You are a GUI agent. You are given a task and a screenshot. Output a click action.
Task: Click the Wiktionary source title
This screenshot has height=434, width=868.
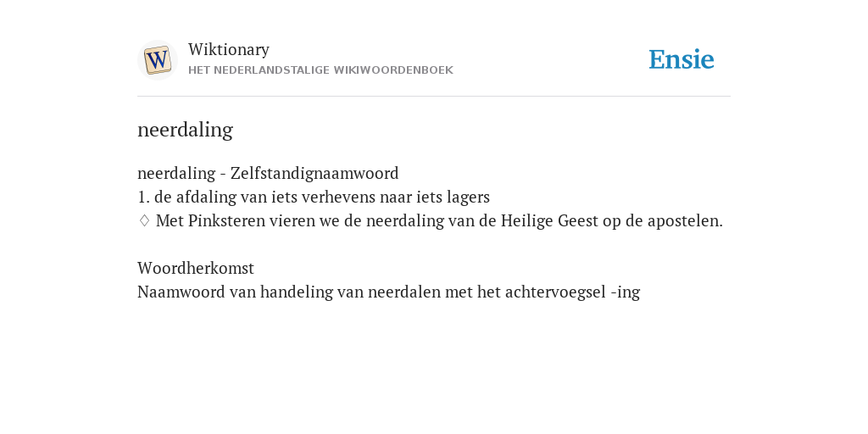pyautogui.click(x=229, y=49)
